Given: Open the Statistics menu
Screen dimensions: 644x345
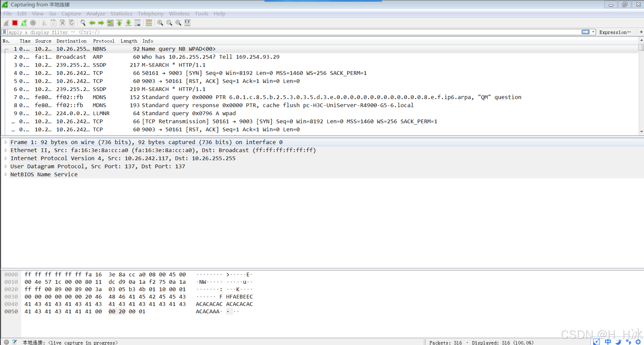Looking at the screenshot, I should coord(121,13).
